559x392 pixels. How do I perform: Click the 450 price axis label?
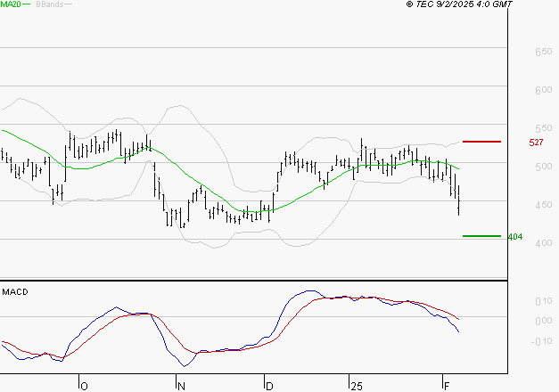544,205
